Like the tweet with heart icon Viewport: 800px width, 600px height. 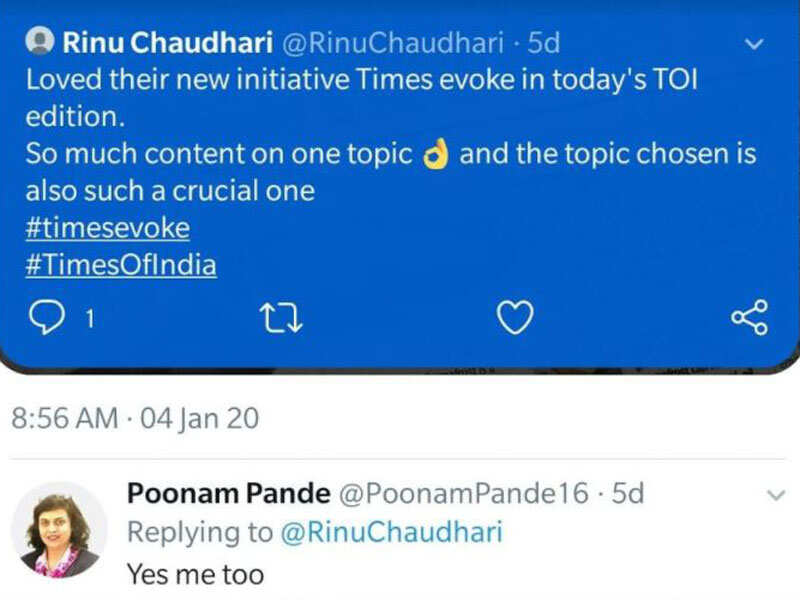pyautogui.click(x=515, y=319)
